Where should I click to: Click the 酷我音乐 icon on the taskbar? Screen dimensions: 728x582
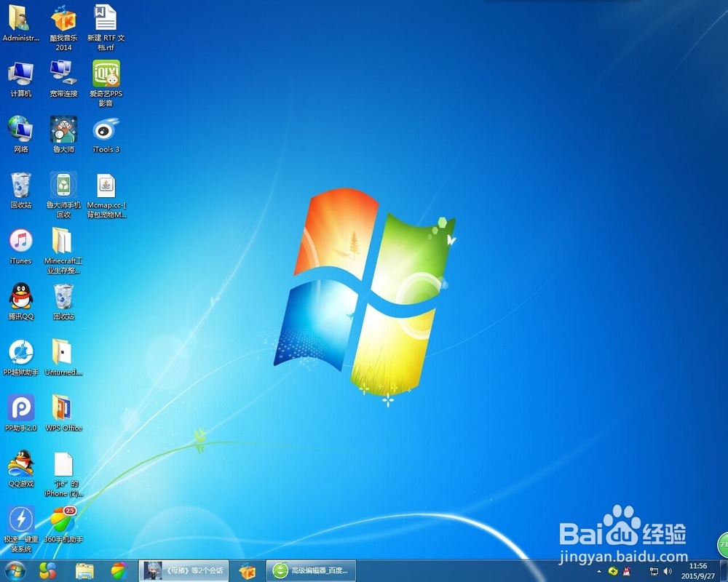[x=248, y=571]
